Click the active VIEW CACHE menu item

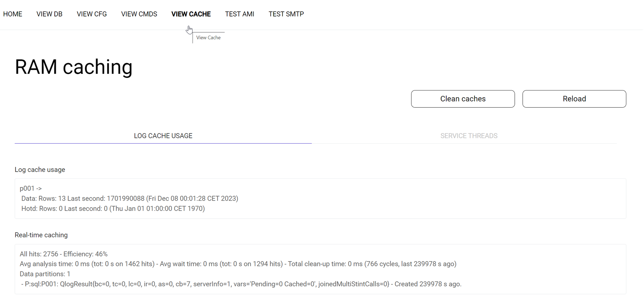point(191,14)
